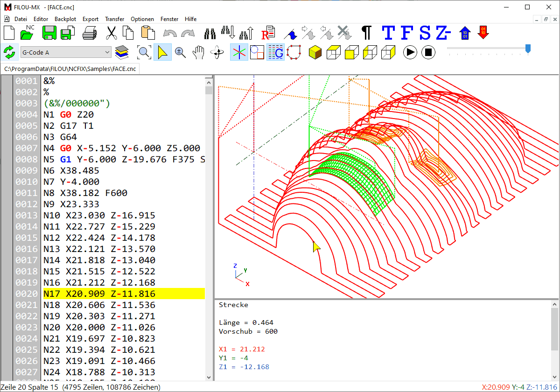Open the Hilfe menu

tap(191, 19)
